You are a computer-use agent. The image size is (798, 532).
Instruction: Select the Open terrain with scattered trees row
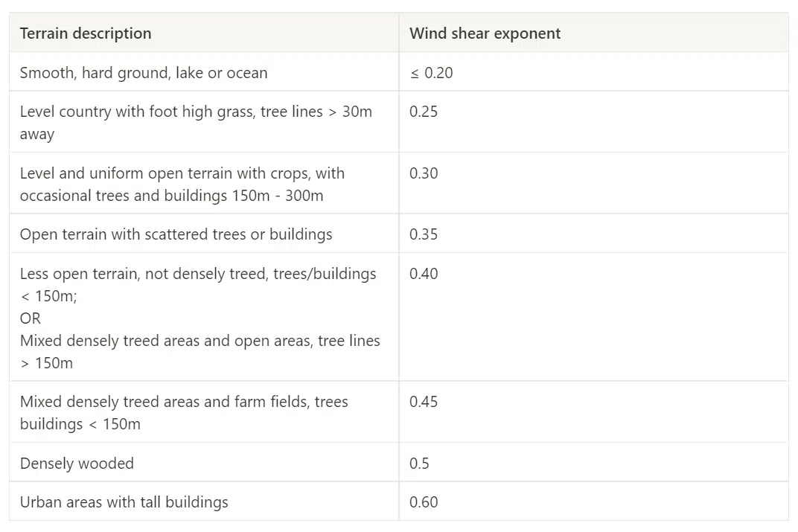coord(176,234)
